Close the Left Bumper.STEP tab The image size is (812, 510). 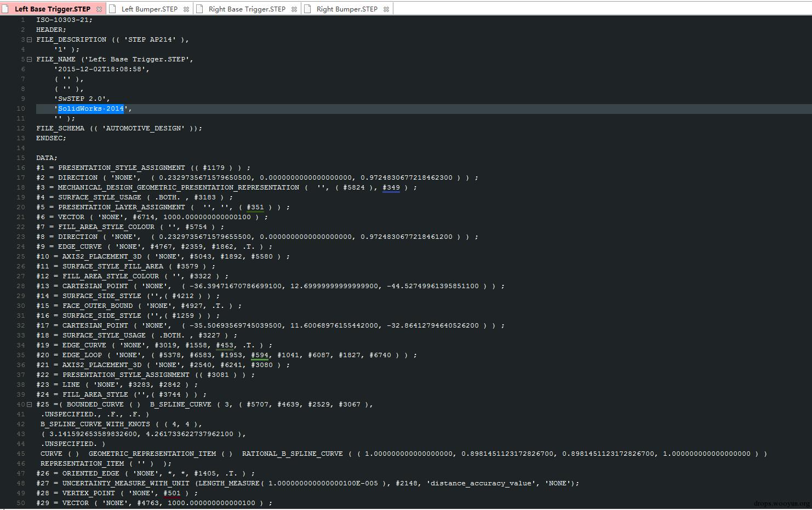(186, 9)
